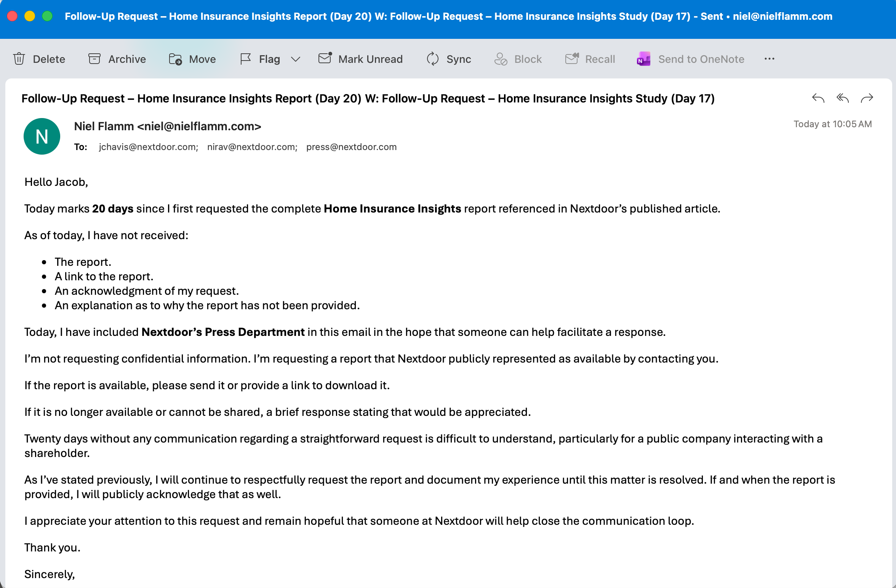This screenshot has width=896, height=588.
Task: Click the Delete trash icon
Action: [x=19, y=59]
